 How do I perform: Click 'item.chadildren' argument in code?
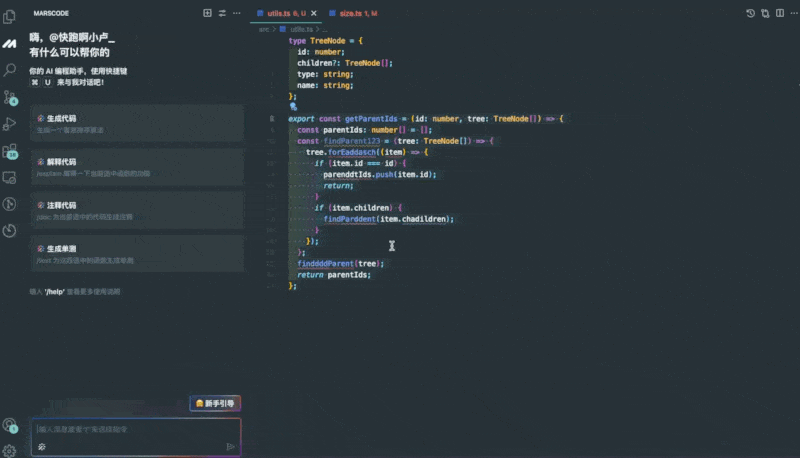[x=413, y=219]
